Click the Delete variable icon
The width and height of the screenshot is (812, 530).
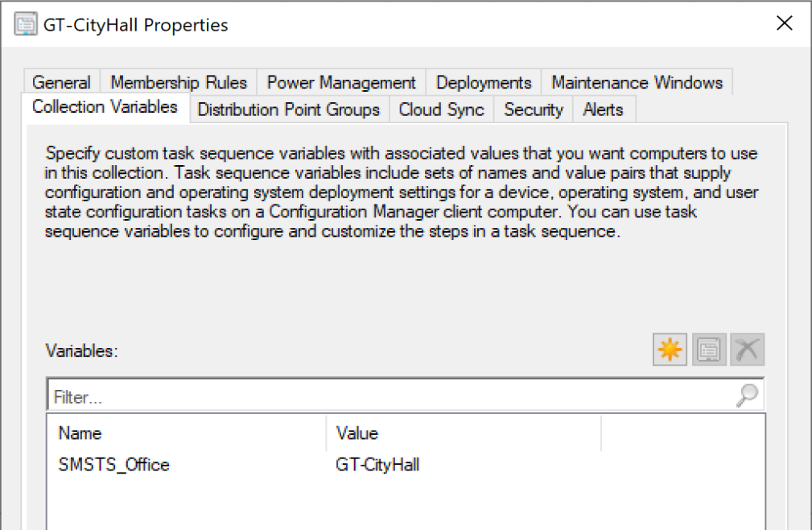tap(748, 350)
